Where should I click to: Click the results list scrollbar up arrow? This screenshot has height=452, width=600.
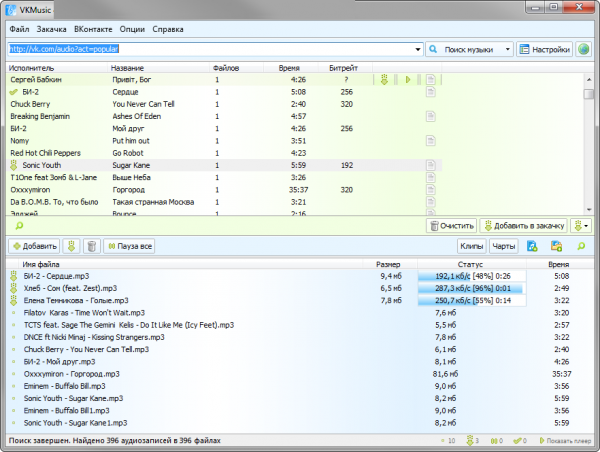pyautogui.click(x=589, y=79)
